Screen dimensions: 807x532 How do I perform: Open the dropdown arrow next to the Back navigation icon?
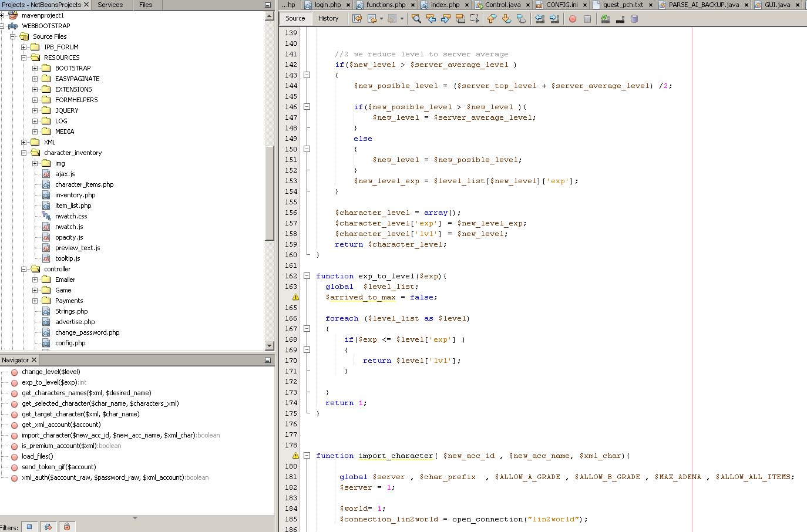(x=381, y=19)
